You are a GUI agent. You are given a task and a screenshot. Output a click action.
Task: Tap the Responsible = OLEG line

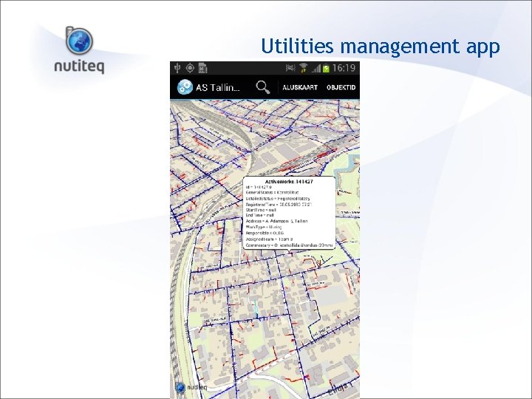(265, 233)
